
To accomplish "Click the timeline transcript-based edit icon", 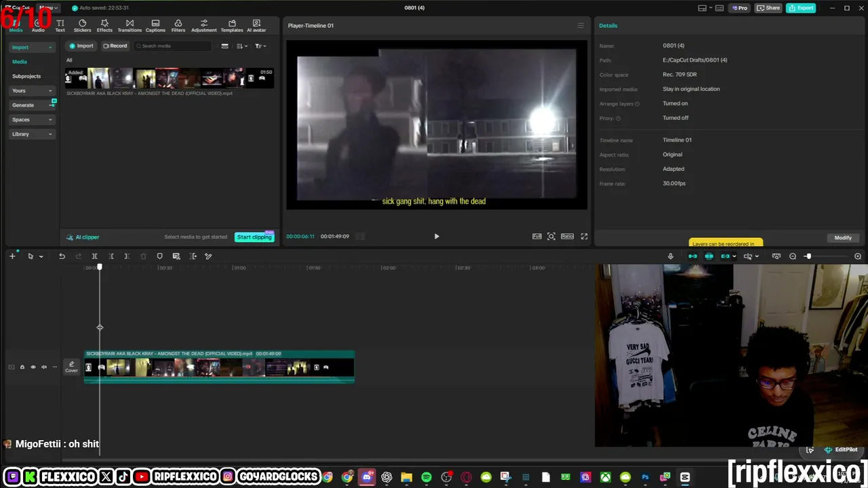I will (x=176, y=256).
